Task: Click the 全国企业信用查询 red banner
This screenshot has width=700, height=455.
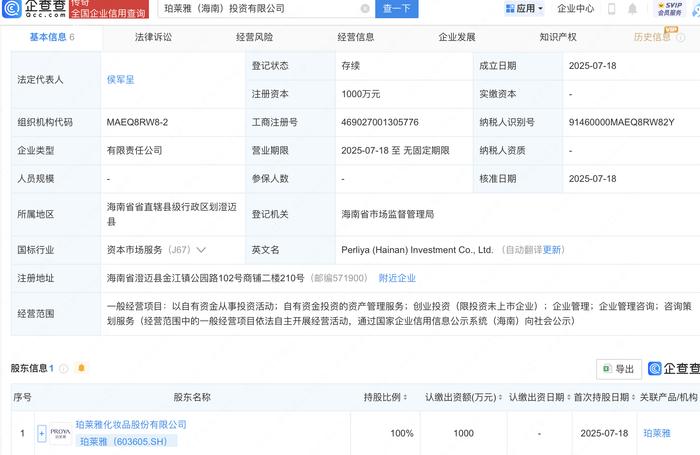Action: coord(108,8)
